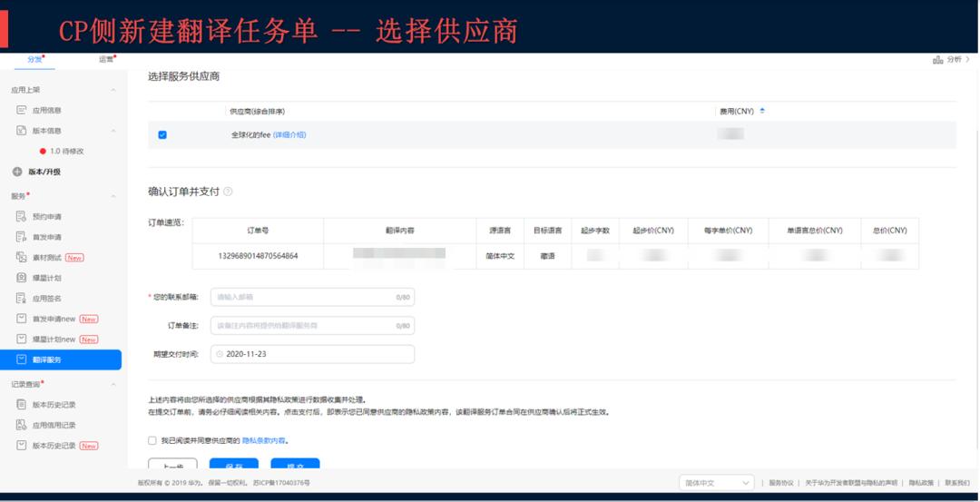Click the calendar icon in 期望交付时间 field

pos(220,354)
